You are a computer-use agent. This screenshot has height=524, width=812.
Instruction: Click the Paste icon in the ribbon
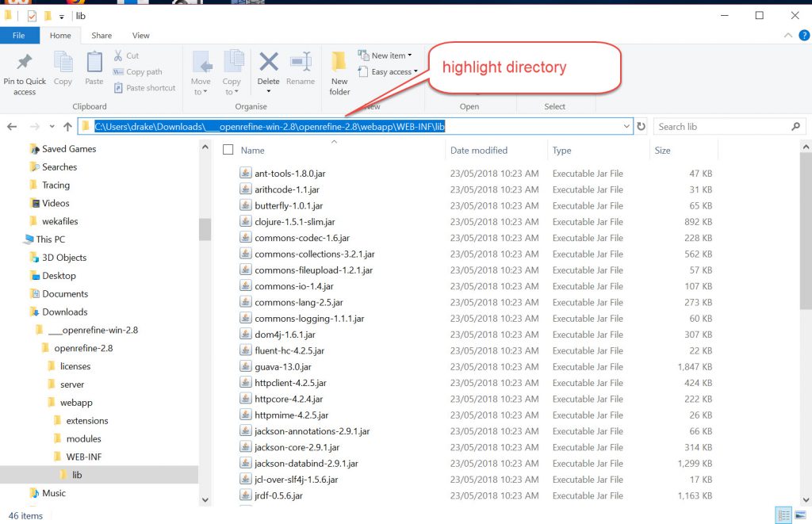[x=94, y=64]
